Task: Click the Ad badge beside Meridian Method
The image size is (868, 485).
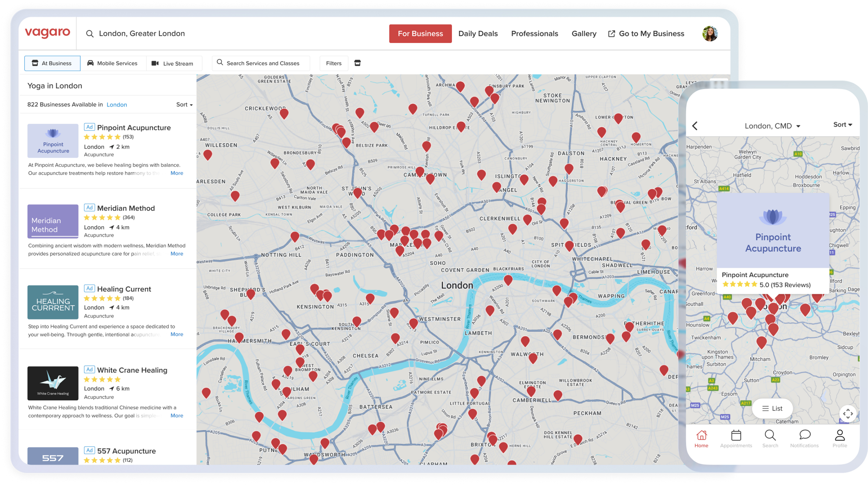Action: (x=89, y=207)
